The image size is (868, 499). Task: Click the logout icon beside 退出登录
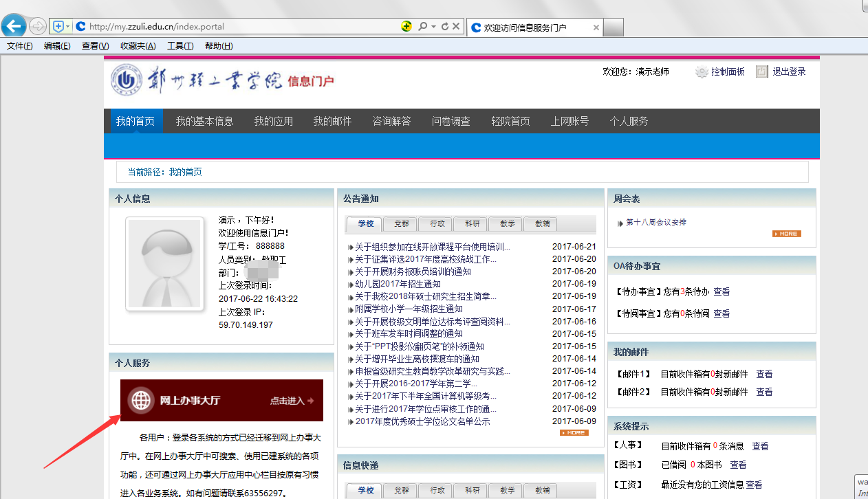(761, 71)
